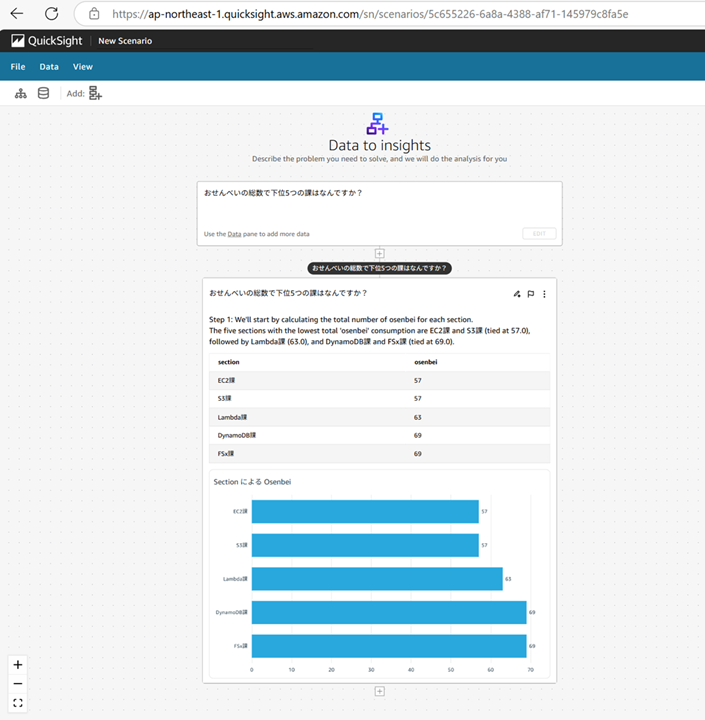This screenshot has width=705, height=720.
Task: Click the Data to insights scenario icon
Action: (378, 124)
